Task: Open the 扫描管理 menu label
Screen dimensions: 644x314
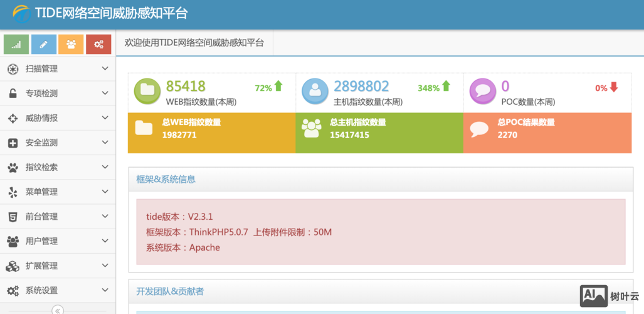Action: click(x=41, y=69)
